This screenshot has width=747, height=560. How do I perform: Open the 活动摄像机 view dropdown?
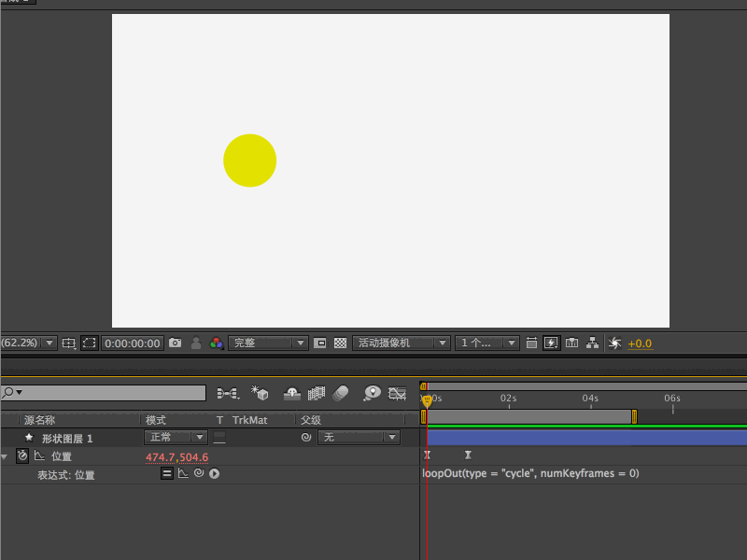(402, 343)
